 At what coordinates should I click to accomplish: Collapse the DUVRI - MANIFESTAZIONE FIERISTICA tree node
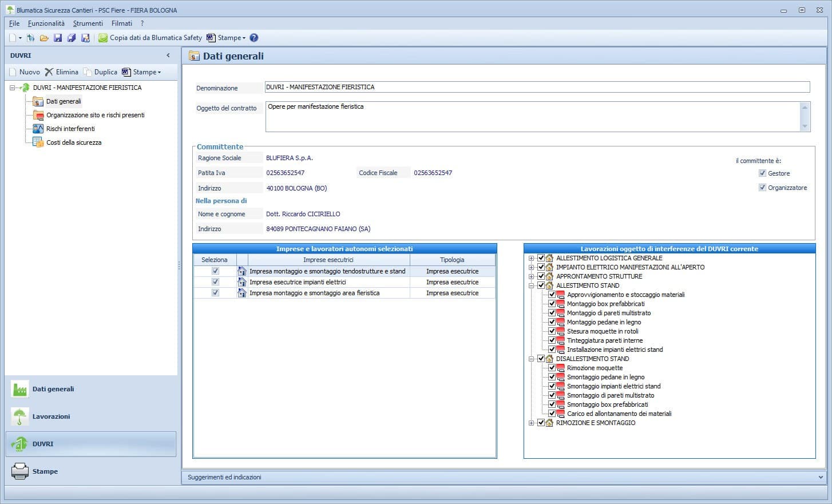(x=13, y=88)
